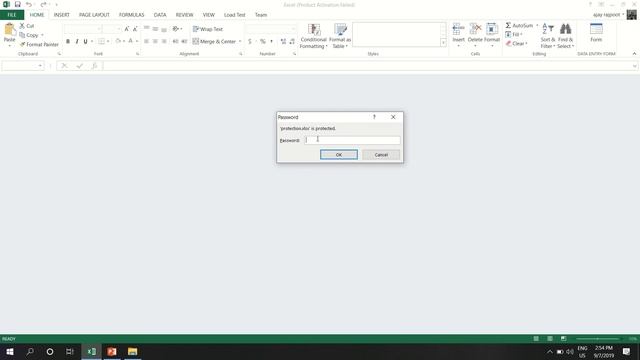This screenshot has width=640, height=360.
Task: Increase font size with larger A icon
Action: click(127, 29)
